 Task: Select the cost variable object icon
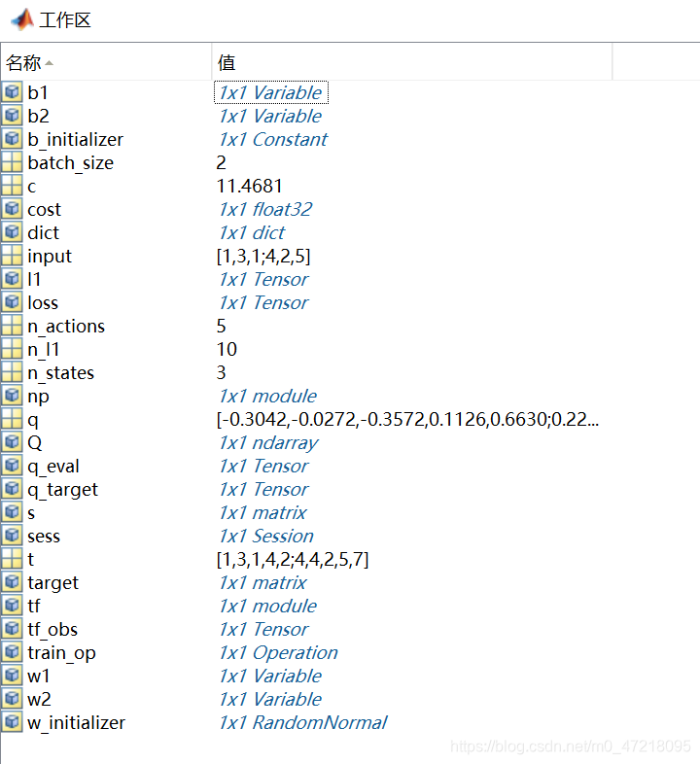[12, 209]
